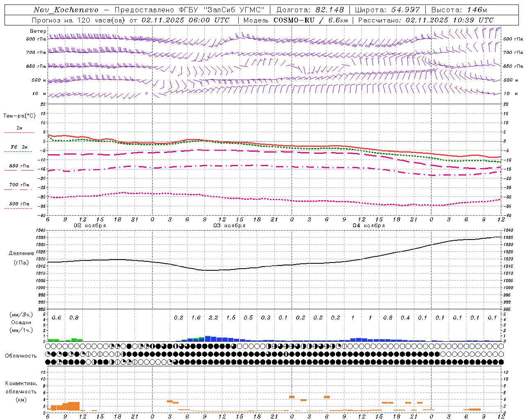The width and height of the screenshot is (525, 420).
Task: Click the 0.5 precipitation value
Action: pos(248,317)
